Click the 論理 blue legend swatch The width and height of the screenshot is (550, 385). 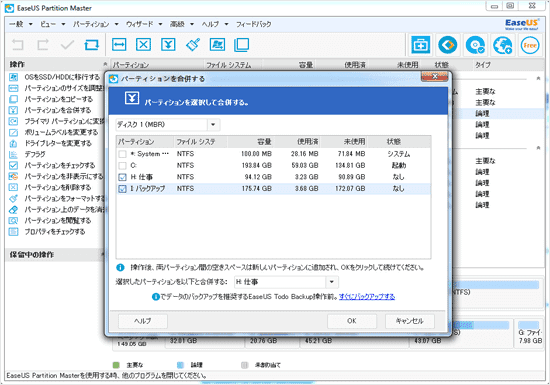click(180, 365)
